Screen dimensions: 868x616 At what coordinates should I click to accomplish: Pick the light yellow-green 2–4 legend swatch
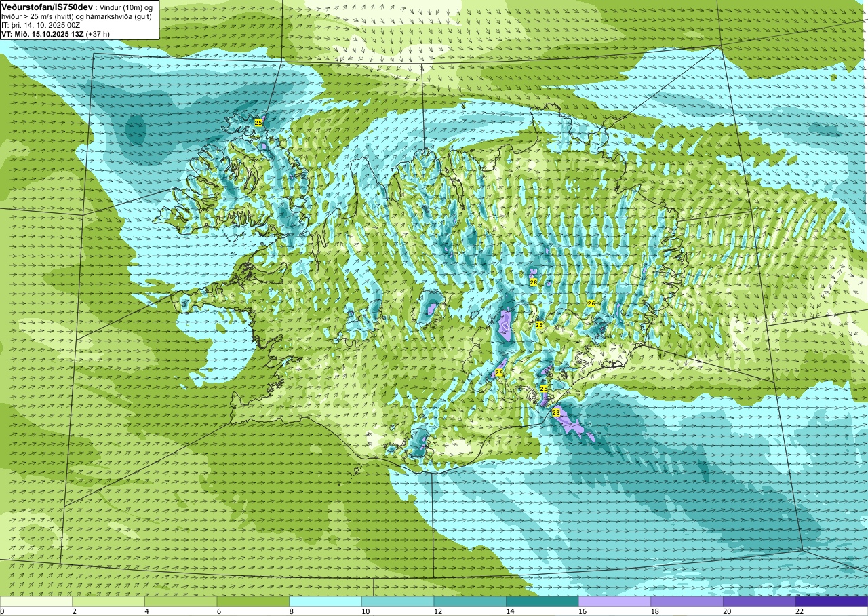(x=108, y=601)
